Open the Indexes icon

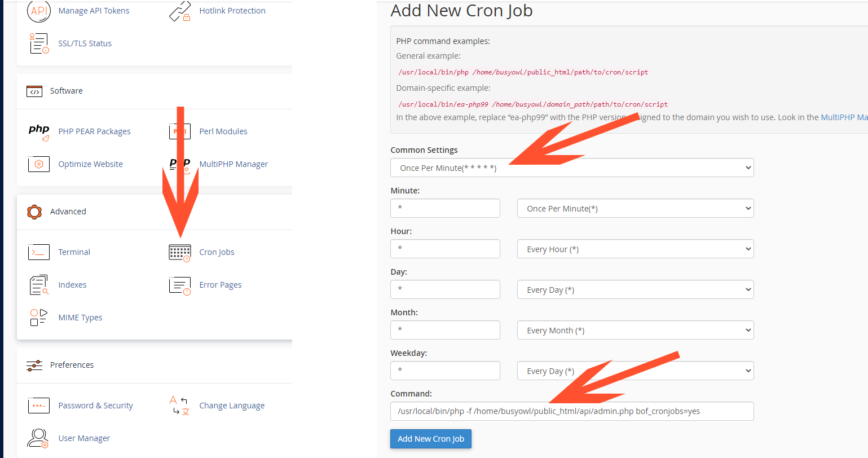click(x=39, y=285)
